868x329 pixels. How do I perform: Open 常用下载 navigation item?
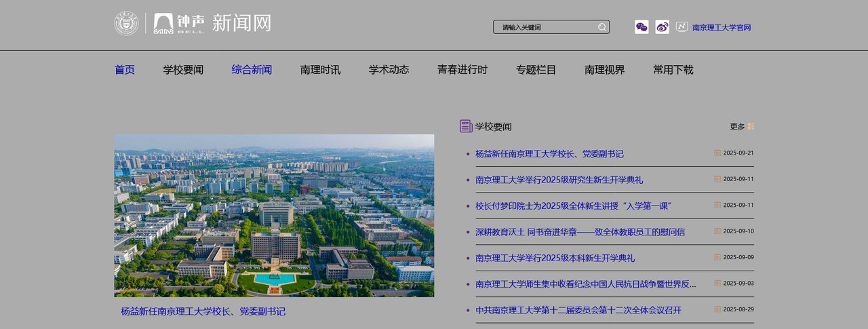click(x=673, y=70)
